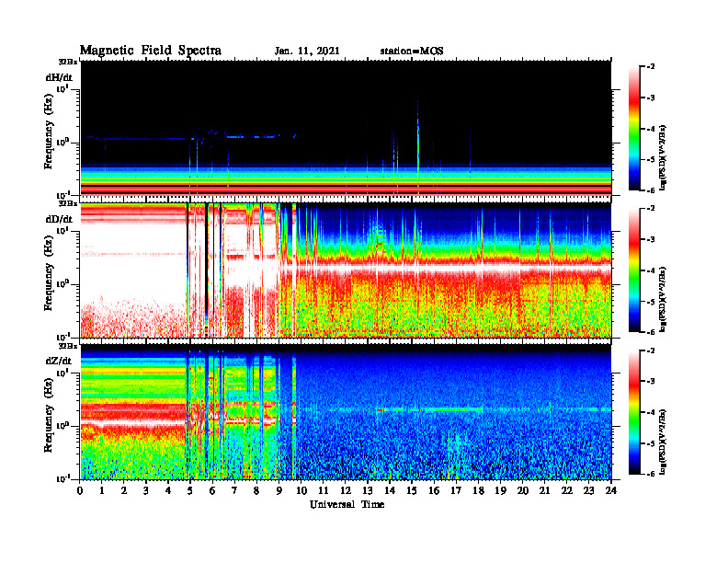Image resolution: width=728 pixels, height=563 pixels.
Task: Click the hour "7" time axis tick label
Action: pyautogui.click(x=234, y=491)
